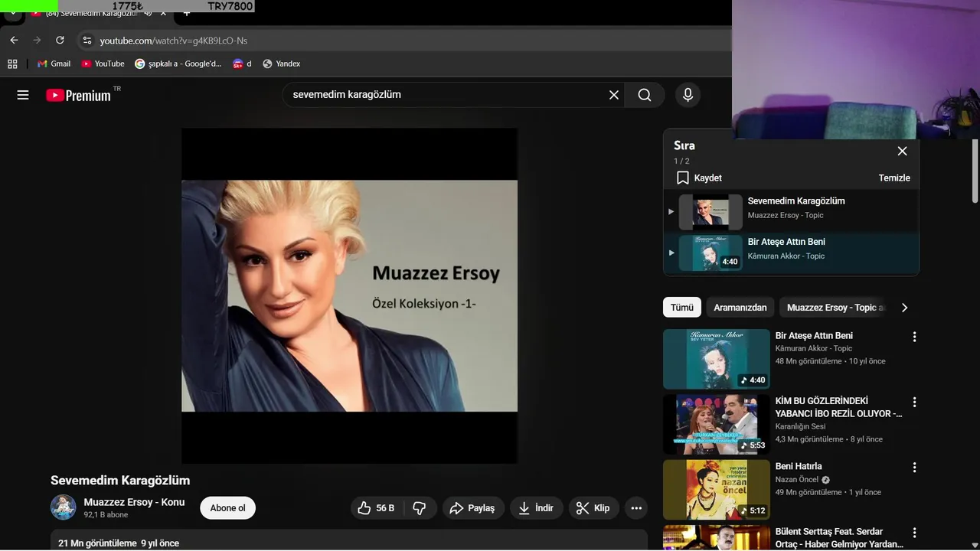Open Muazzez Ersoy - Konu channel avatar
This screenshot has width=980, height=551.
pyautogui.click(x=64, y=507)
